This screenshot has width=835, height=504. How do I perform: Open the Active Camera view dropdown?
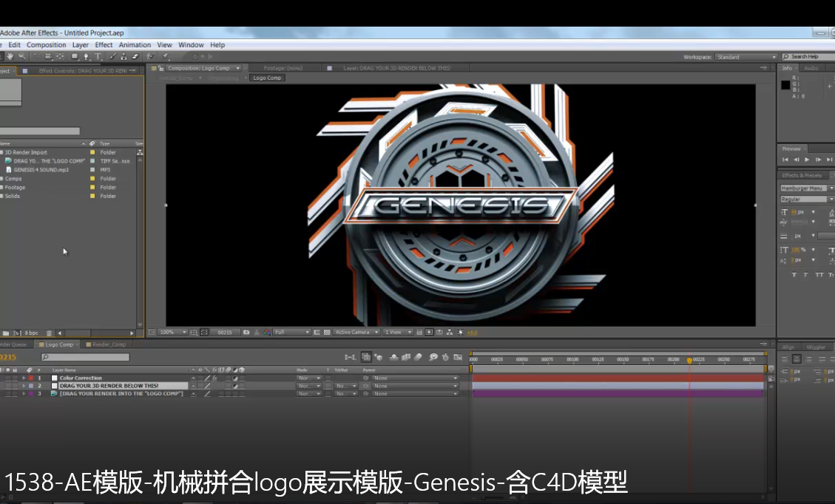[x=356, y=333]
